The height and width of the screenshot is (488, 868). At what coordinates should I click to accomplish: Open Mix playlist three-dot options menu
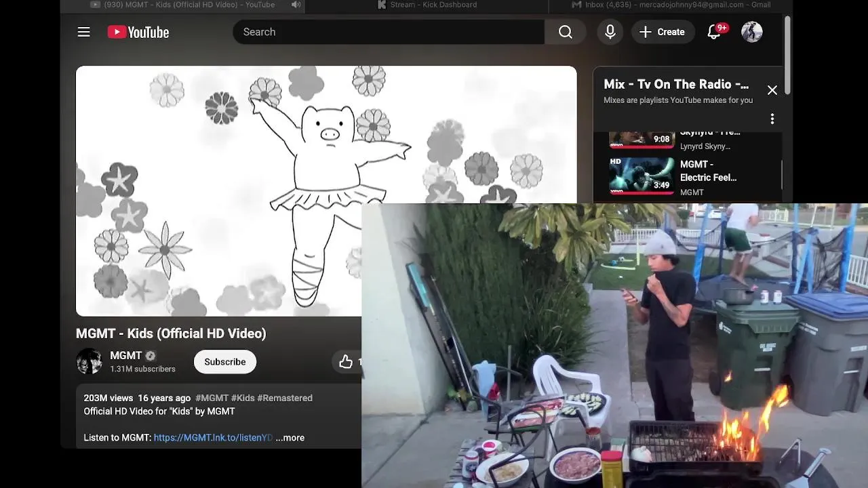tap(772, 119)
